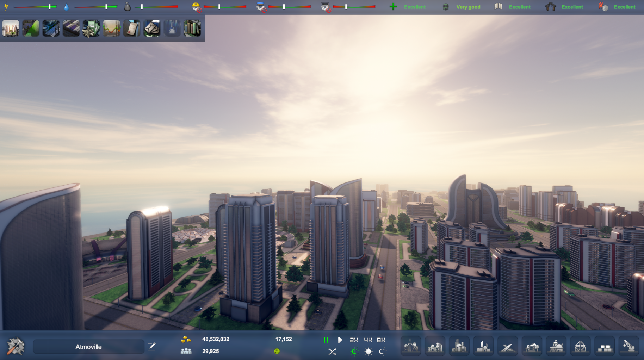
Task: Click the hard hat worker employment meter
Action: point(219,7)
